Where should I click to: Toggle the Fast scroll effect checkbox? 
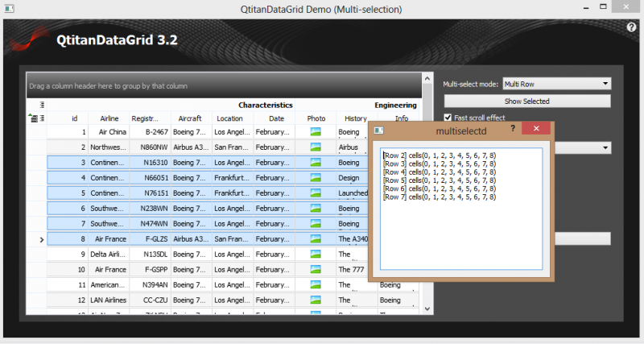click(x=448, y=118)
